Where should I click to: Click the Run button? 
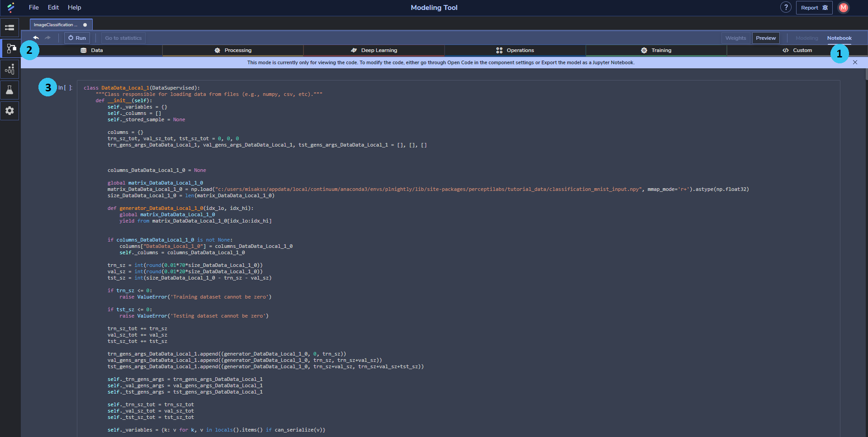tap(77, 38)
